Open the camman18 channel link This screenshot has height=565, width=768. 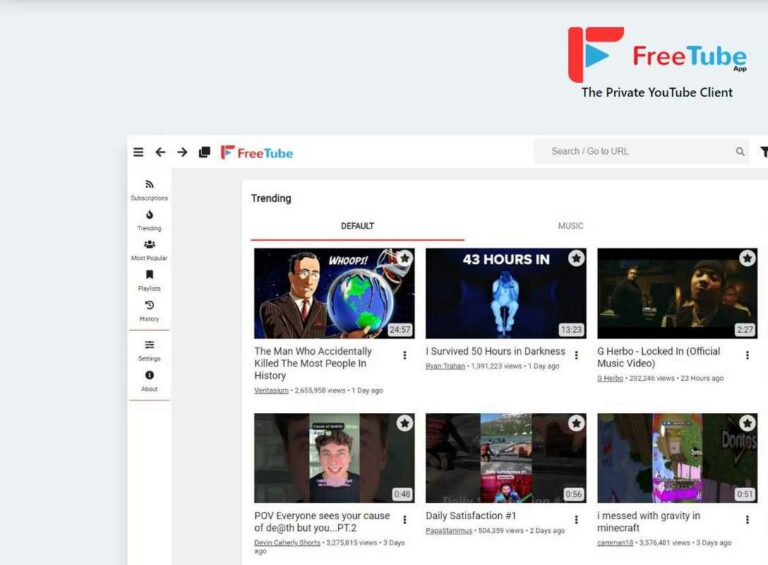coord(615,543)
